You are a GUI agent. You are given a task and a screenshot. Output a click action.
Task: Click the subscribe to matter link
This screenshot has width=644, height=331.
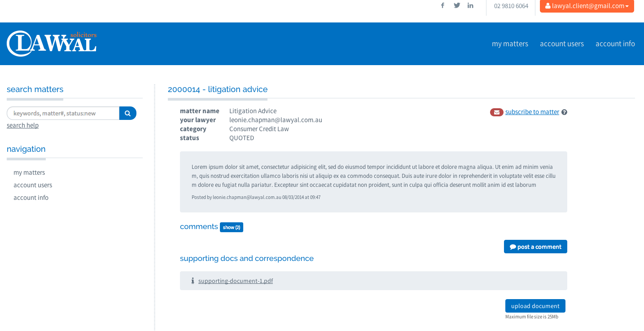532,112
